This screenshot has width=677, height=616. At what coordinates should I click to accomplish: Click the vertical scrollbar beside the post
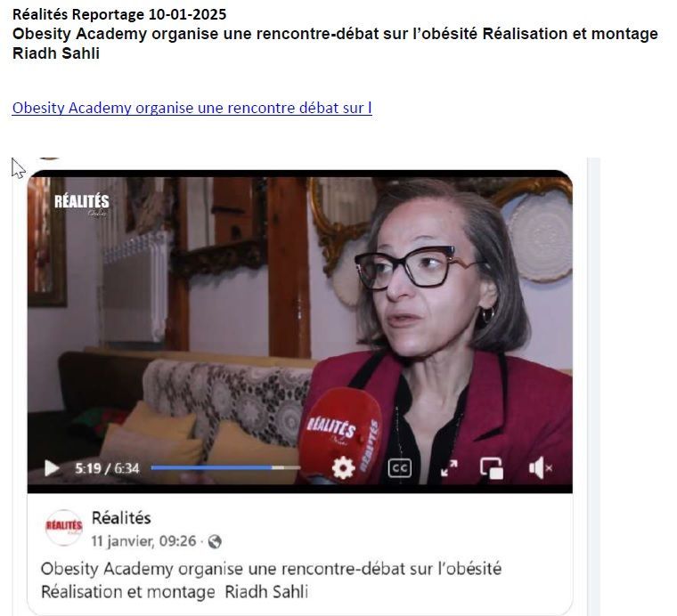(x=593, y=386)
